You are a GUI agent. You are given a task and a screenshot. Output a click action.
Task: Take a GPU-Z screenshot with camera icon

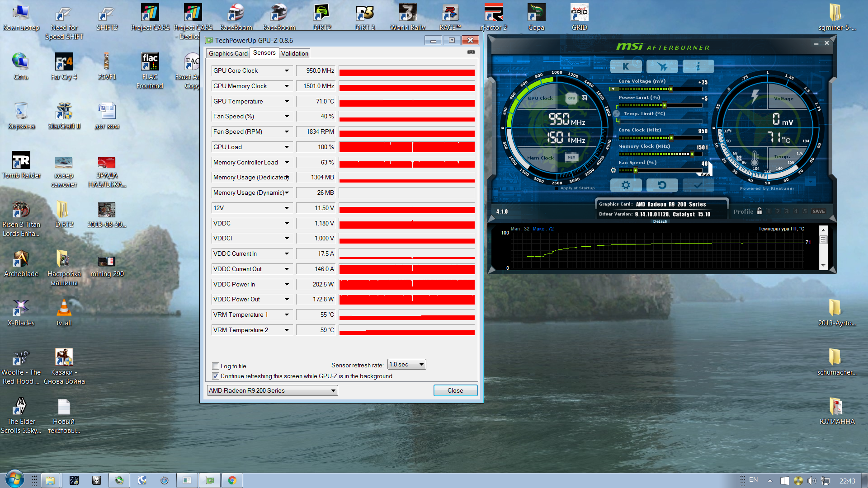471,52
